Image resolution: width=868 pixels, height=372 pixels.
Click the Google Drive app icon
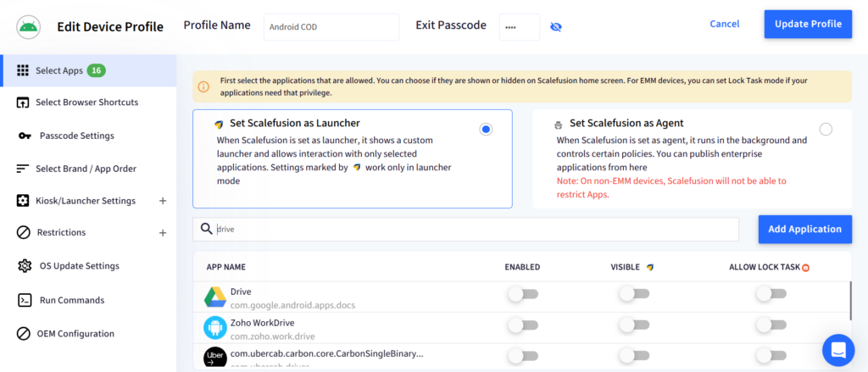click(x=214, y=297)
